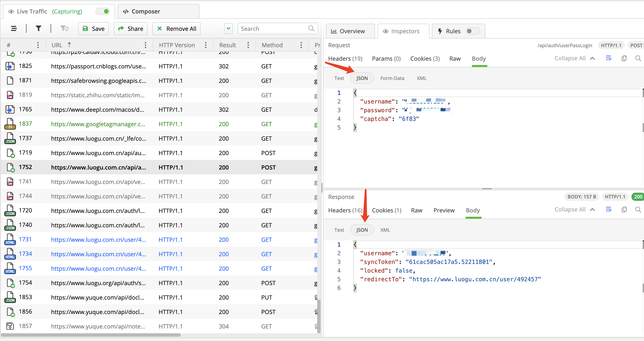Toggle word wrap in response body
The image size is (644, 341).
click(608, 209)
